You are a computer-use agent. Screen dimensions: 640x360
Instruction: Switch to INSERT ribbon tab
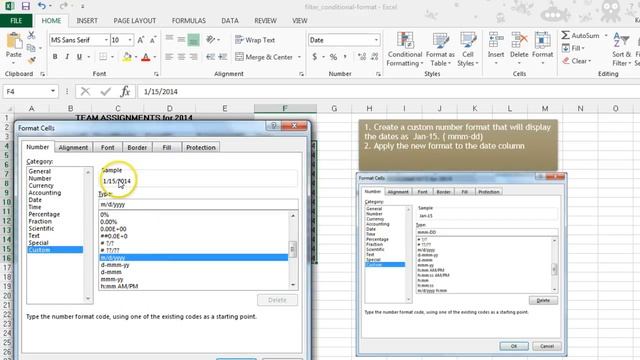pos(87,20)
